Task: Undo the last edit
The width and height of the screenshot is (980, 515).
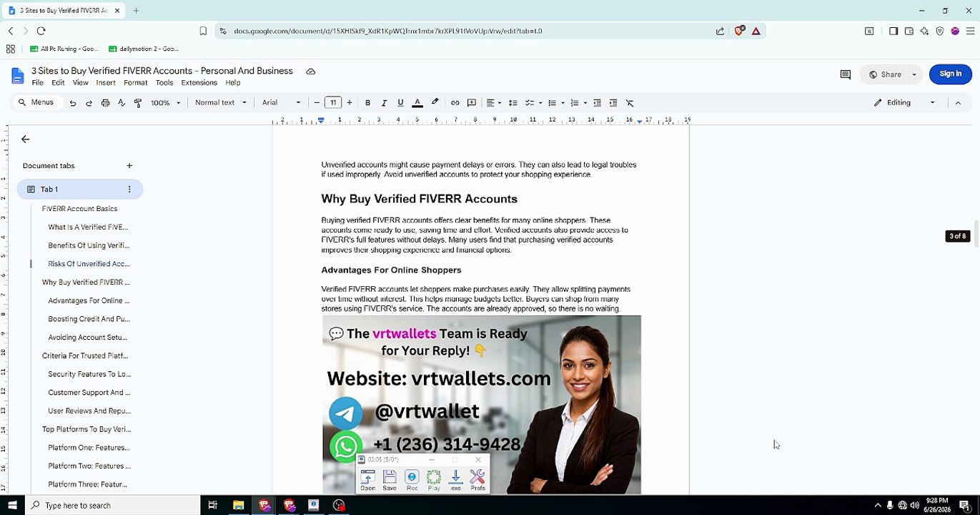Action: 72,103
